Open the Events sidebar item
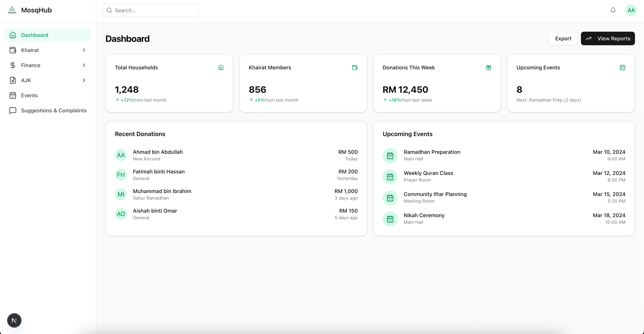The image size is (644, 334). point(29,95)
